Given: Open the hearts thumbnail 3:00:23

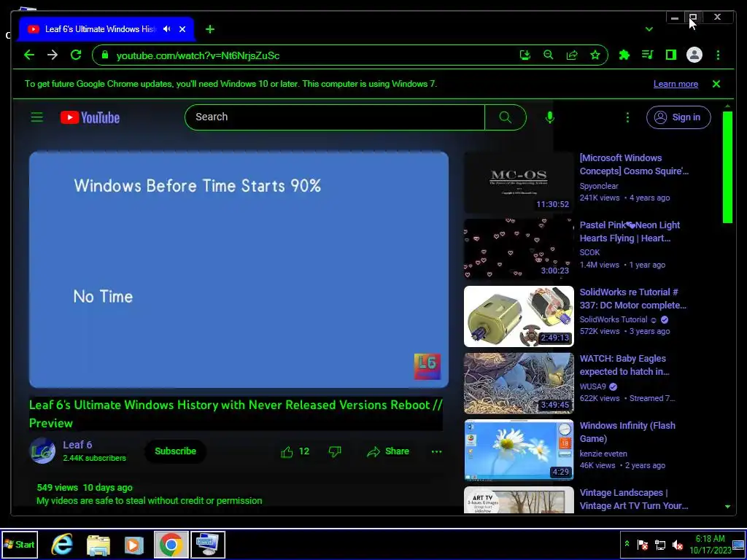Looking at the screenshot, I should [519, 249].
